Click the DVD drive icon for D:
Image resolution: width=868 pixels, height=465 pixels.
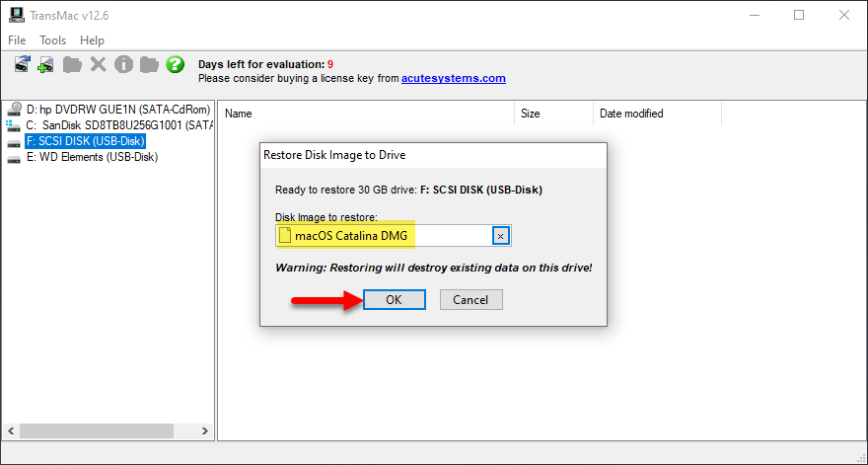[x=15, y=110]
